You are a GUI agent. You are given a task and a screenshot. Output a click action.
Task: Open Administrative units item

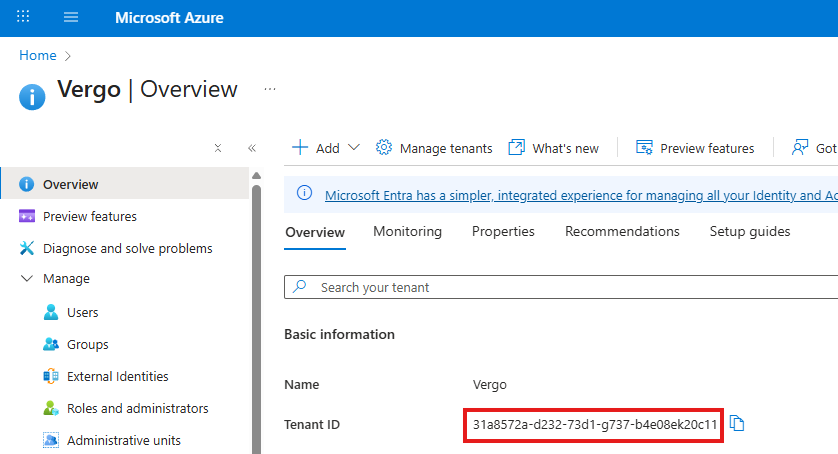point(123,441)
